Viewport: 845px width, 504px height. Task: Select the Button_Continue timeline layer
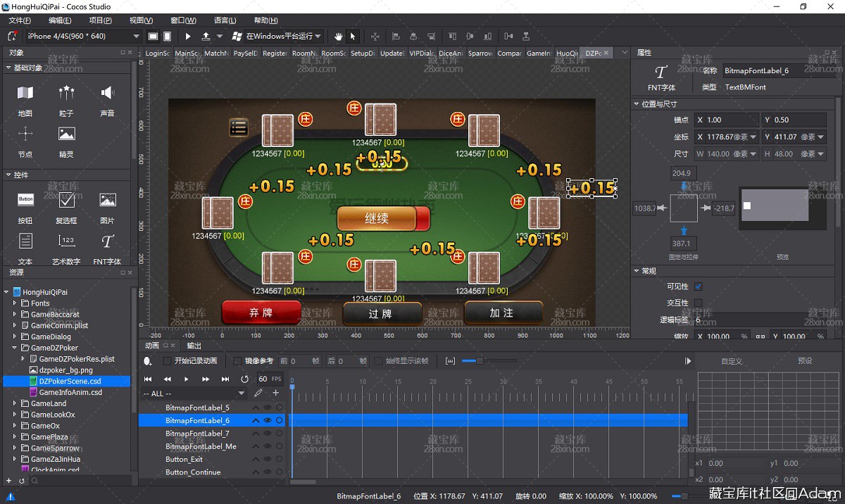(x=193, y=472)
